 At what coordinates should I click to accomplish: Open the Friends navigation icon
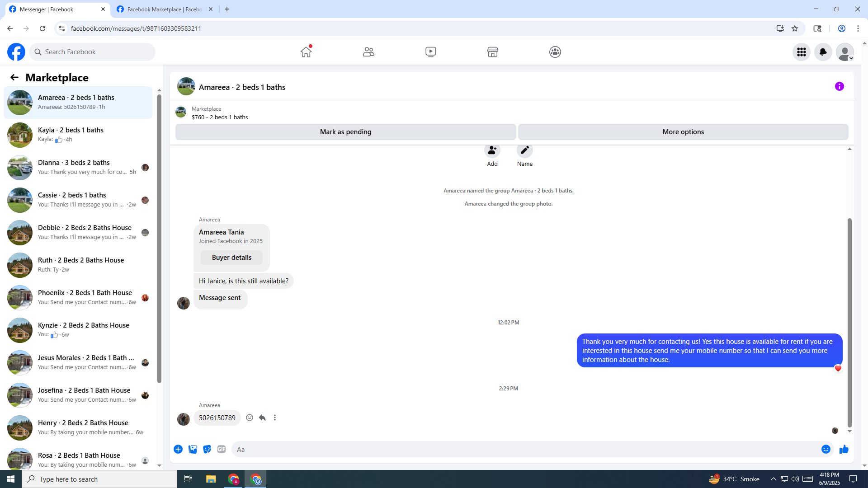coord(368,52)
